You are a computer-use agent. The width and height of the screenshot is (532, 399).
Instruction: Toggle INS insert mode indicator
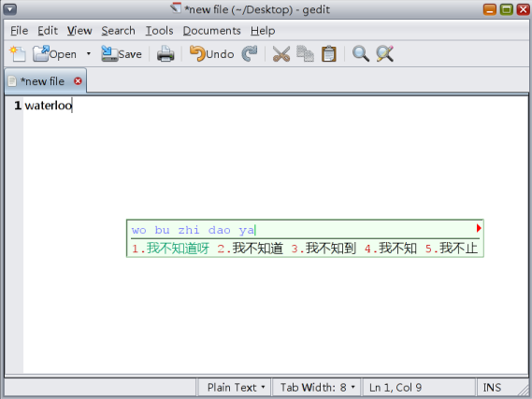(492, 388)
